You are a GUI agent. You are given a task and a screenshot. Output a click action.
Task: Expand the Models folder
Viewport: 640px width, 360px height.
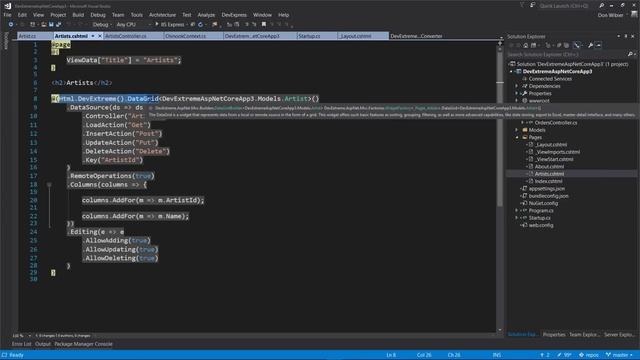(517, 130)
